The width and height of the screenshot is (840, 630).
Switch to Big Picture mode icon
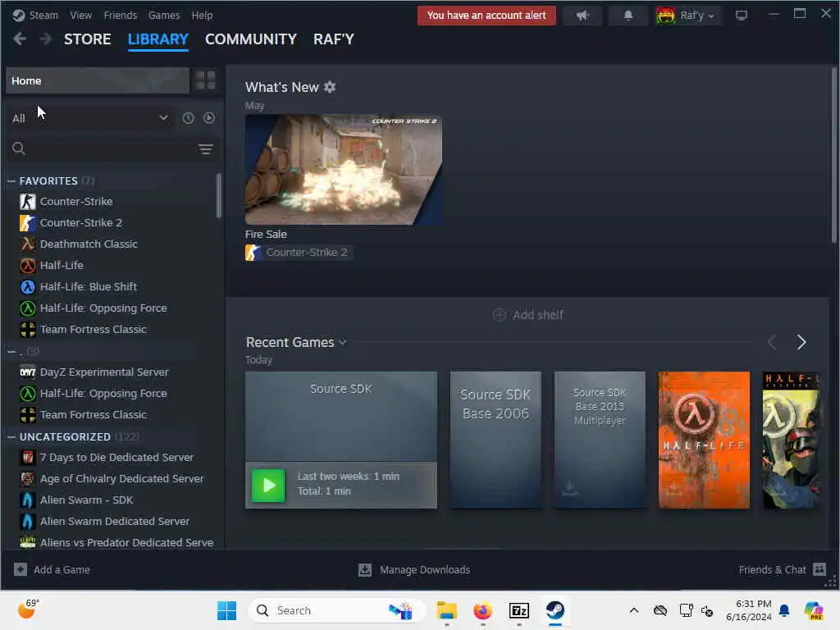pos(742,16)
